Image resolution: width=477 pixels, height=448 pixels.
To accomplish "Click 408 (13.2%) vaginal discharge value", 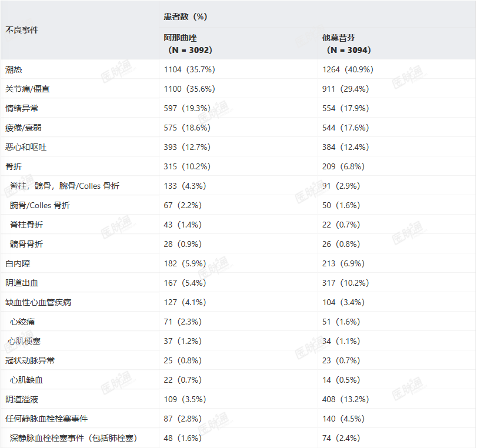I will (346, 399).
